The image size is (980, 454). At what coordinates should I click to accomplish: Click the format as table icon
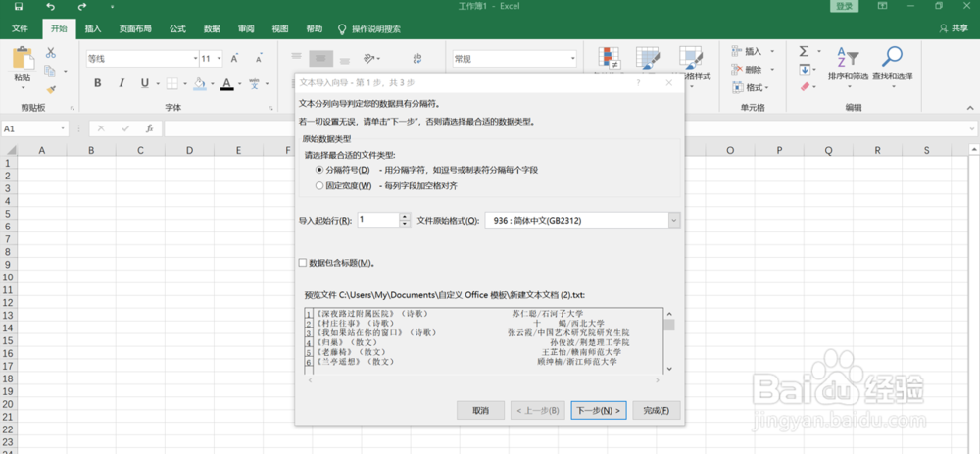pyautogui.click(x=648, y=58)
